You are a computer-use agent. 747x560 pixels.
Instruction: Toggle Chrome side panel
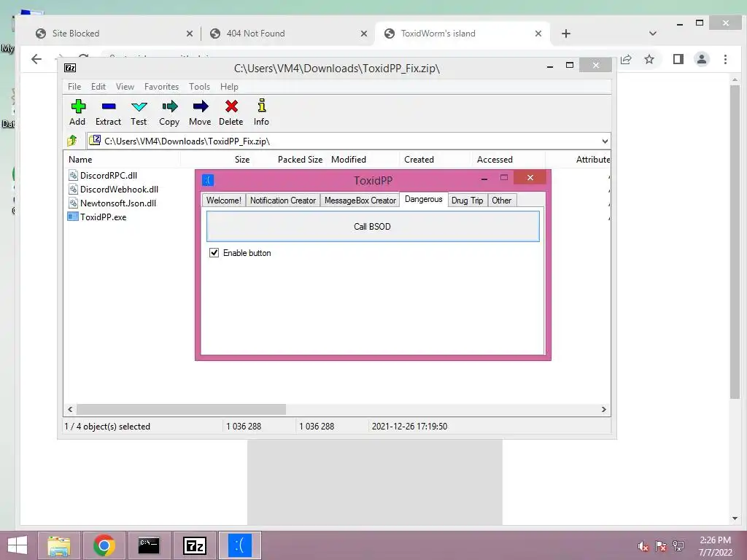coord(678,59)
